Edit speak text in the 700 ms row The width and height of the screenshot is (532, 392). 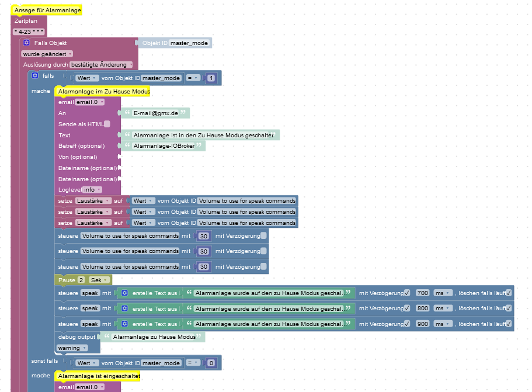pos(269,293)
